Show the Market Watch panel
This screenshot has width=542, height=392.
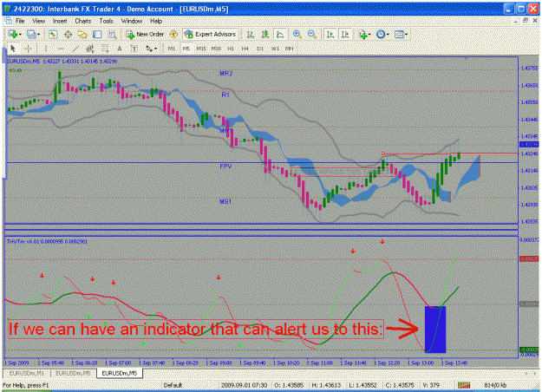(53, 34)
